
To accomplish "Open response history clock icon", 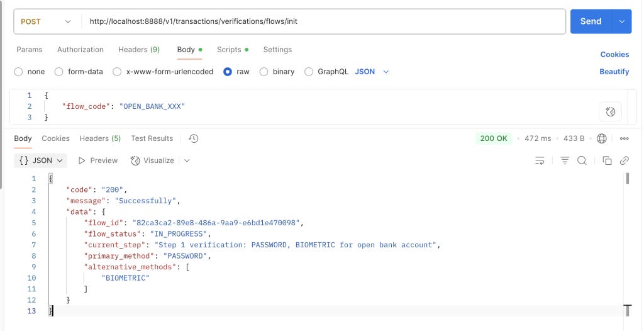I will click(194, 138).
